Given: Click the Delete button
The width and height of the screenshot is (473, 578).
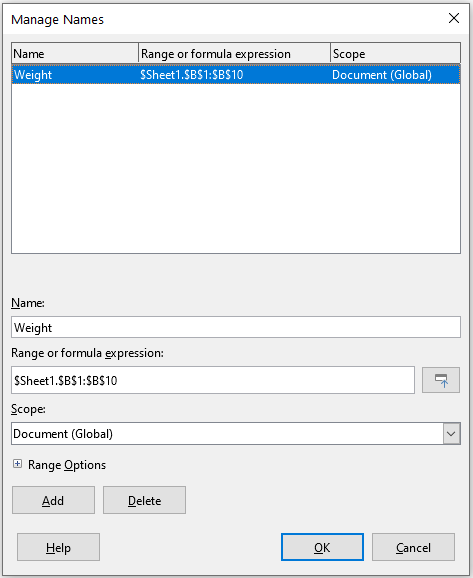Looking at the screenshot, I should point(144,500).
